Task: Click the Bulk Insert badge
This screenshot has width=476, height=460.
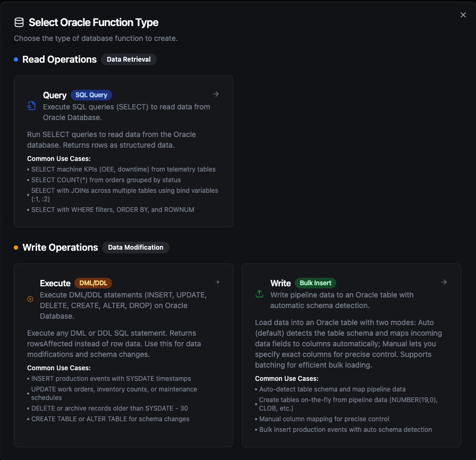Action: pos(316,283)
